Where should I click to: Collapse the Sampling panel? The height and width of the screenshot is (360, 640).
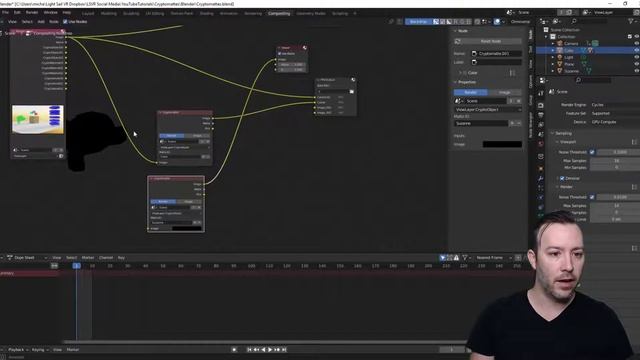[561, 133]
